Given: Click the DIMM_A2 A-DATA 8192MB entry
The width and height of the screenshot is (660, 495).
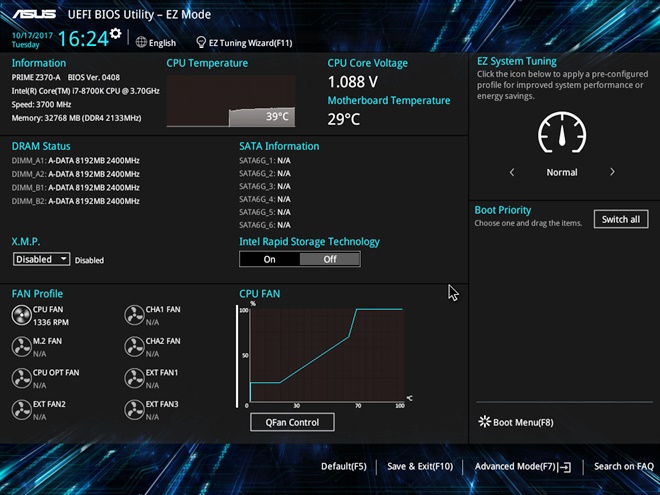Looking at the screenshot, I should pyautogui.click(x=76, y=174).
